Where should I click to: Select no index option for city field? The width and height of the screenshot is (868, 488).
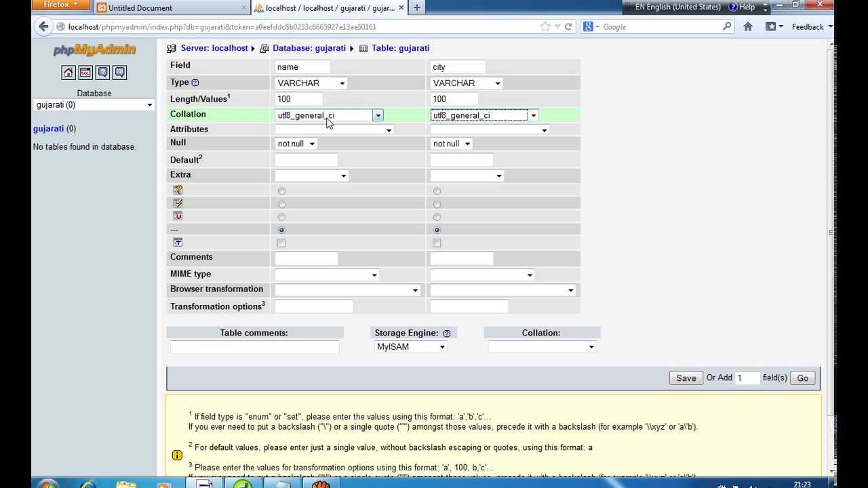[x=437, y=230]
